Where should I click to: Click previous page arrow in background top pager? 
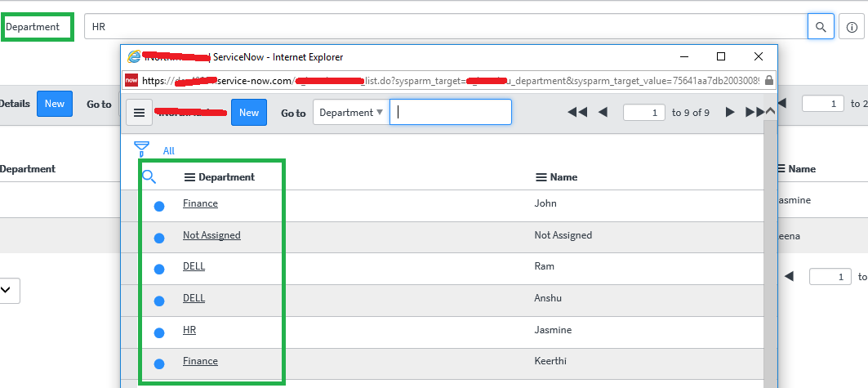tap(781, 103)
